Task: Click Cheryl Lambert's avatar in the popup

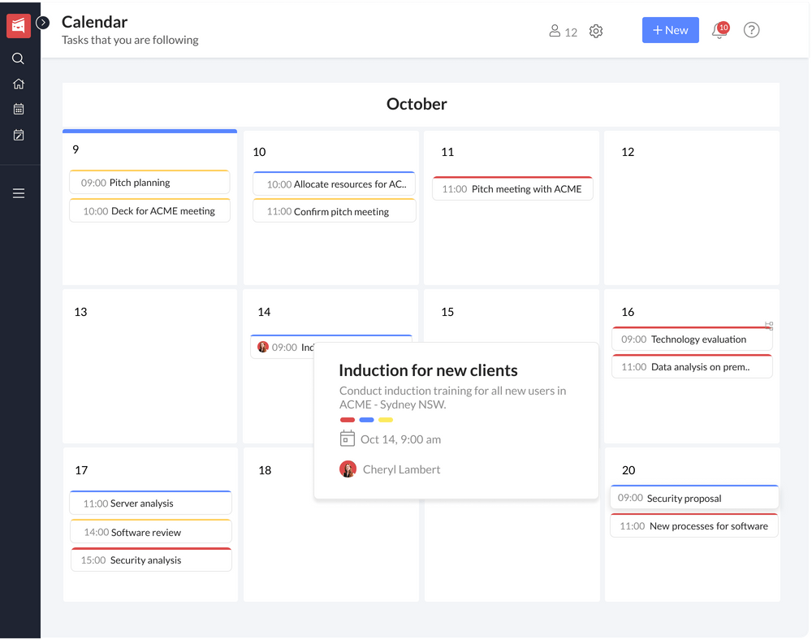Action: click(x=348, y=469)
